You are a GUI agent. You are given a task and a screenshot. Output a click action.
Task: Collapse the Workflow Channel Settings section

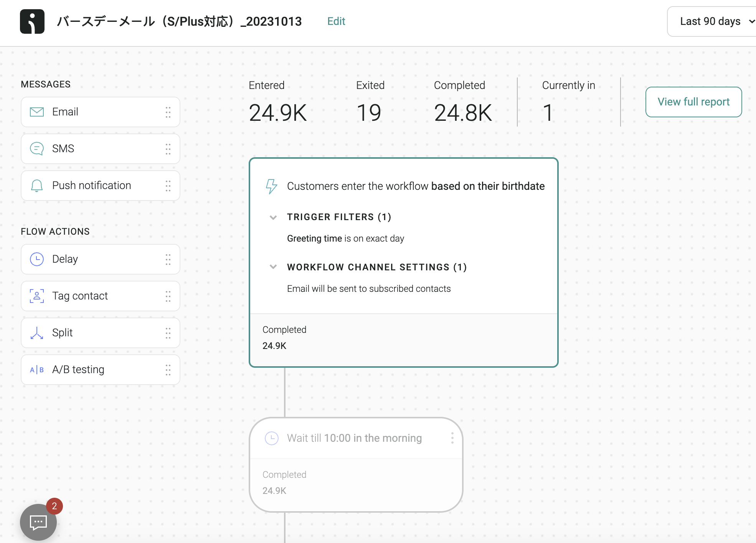coord(273,267)
